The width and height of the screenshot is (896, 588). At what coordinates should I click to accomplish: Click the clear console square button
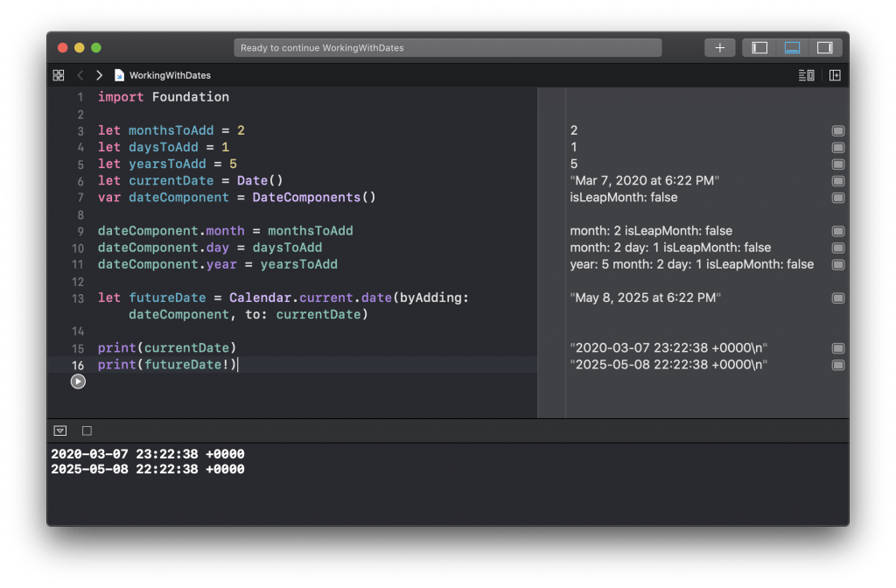[x=86, y=430]
